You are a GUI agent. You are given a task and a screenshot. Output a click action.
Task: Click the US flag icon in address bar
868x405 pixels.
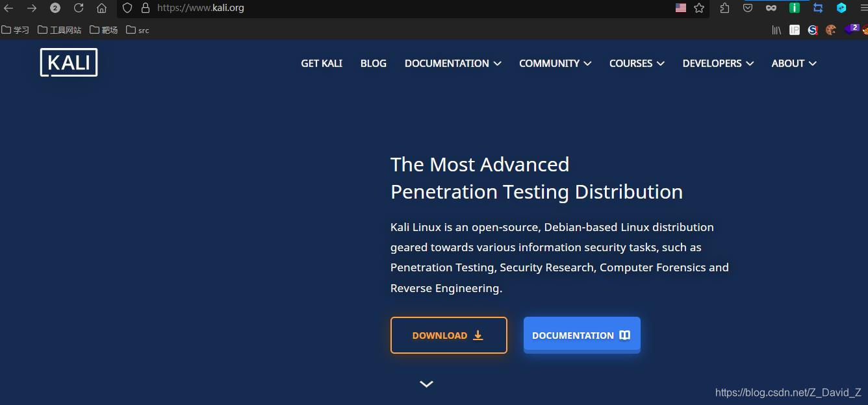tap(681, 8)
